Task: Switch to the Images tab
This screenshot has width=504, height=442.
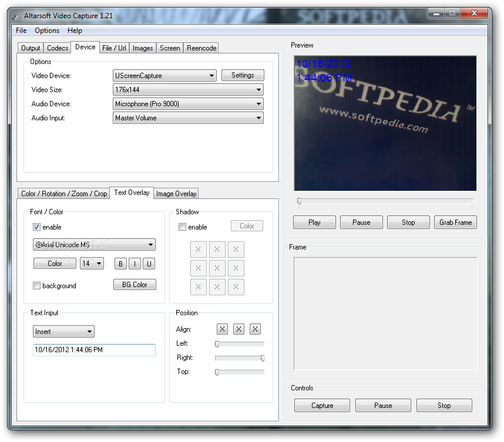Action: click(x=143, y=48)
